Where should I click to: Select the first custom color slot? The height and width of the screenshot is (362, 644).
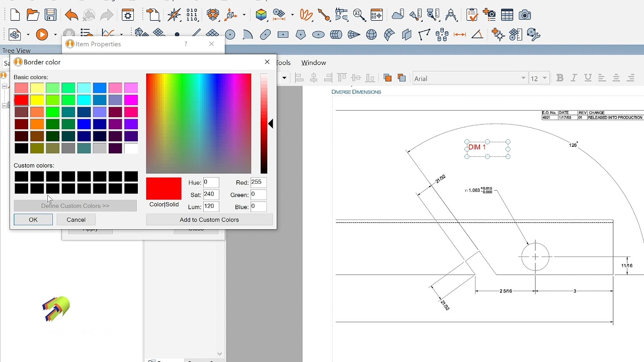point(21,176)
